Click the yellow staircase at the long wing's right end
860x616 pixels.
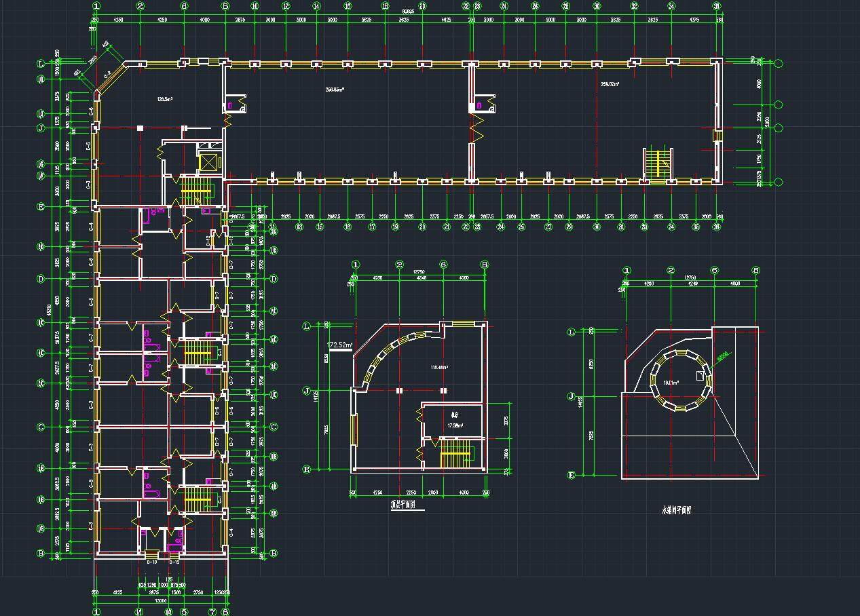[657, 164]
